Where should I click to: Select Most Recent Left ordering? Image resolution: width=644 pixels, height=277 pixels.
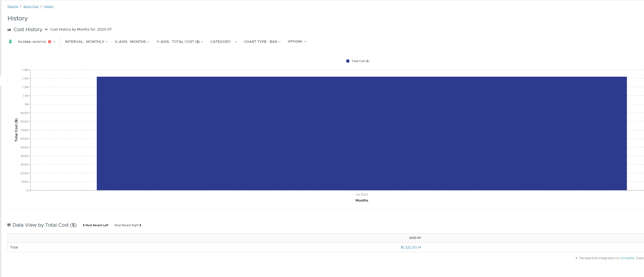coord(95,225)
